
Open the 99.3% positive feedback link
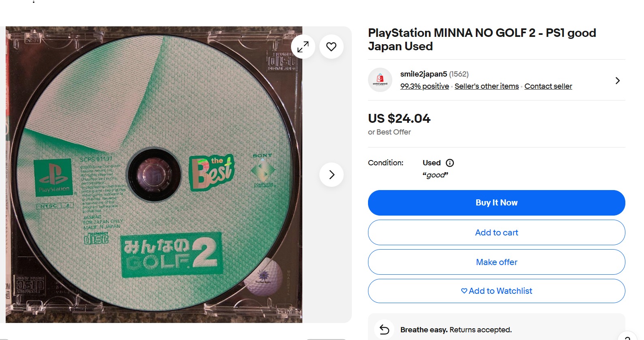[x=424, y=86]
